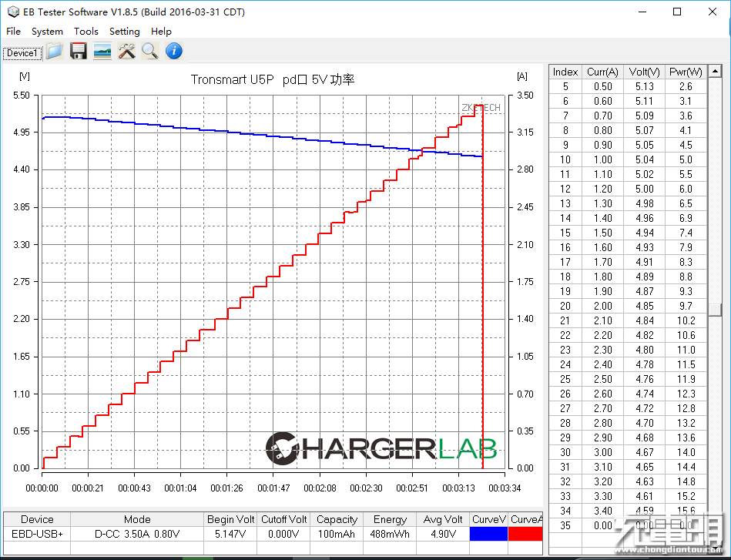Click the blue CurveV color swatch
Image resolution: width=731 pixels, height=560 pixels.
488,533
